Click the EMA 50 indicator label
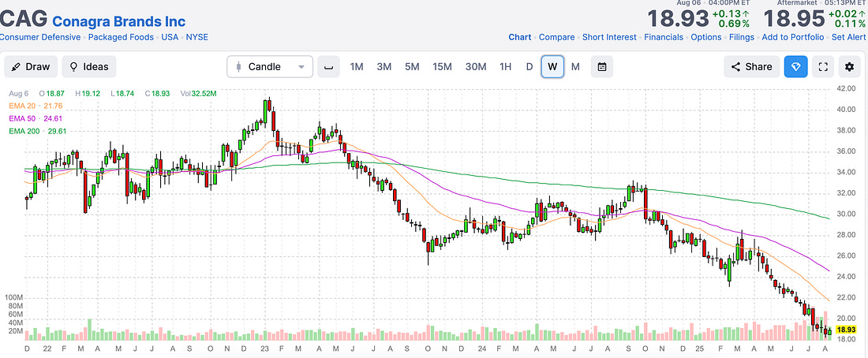Image resolution: width=868 pixels, height=358 pixels. [36, 118]
